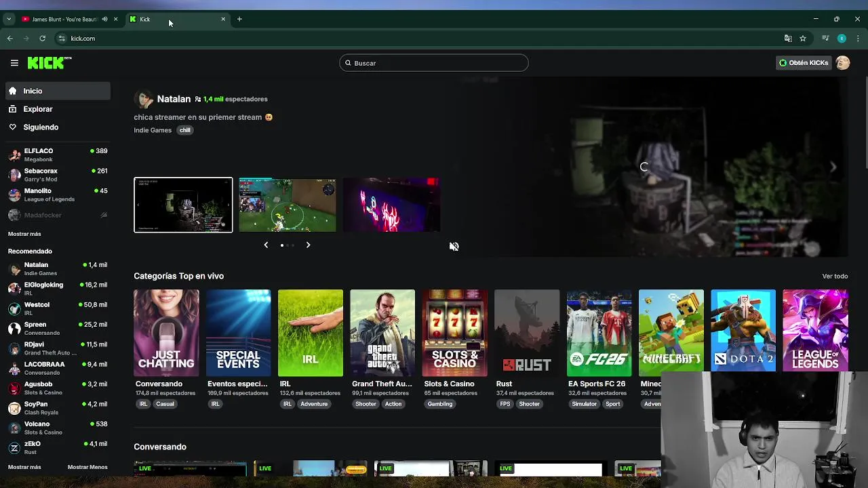Open RDjavi channel in sidebar
Screen dimensions: 868x488
coord(58,348)
